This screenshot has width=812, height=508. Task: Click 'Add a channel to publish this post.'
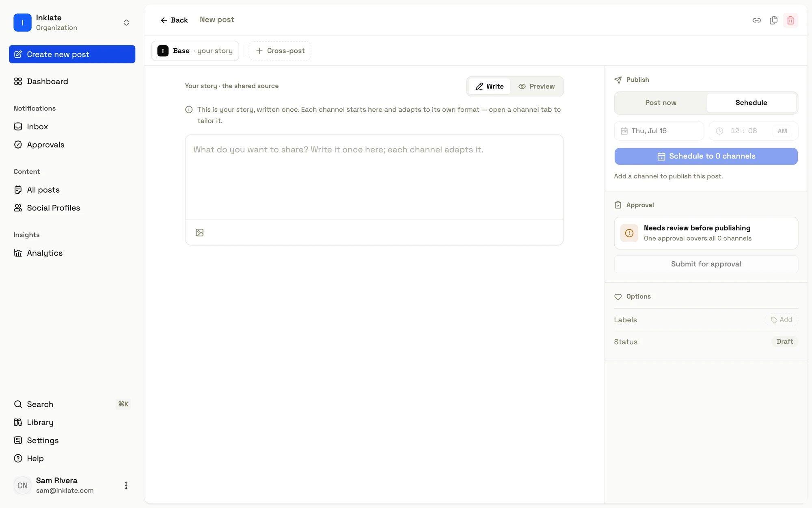668,176
